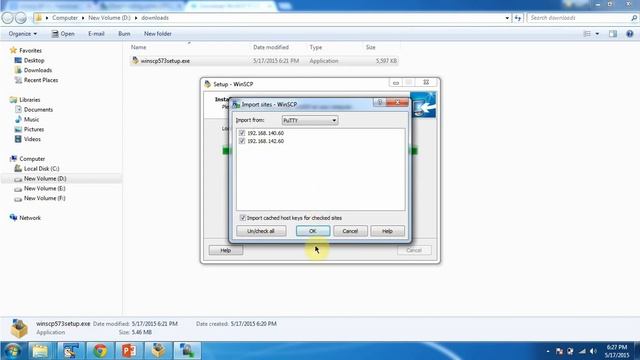
Task: Click Un/check all button
Action: click(261, 231)
